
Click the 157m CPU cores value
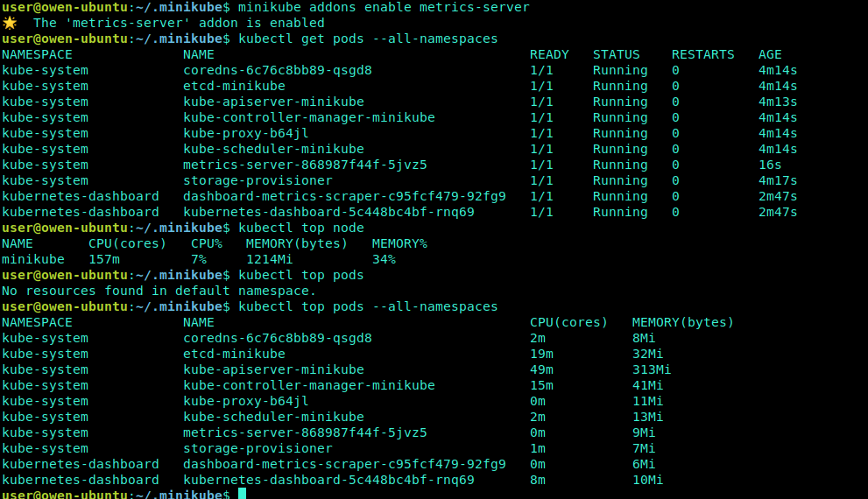coord(104,259)
